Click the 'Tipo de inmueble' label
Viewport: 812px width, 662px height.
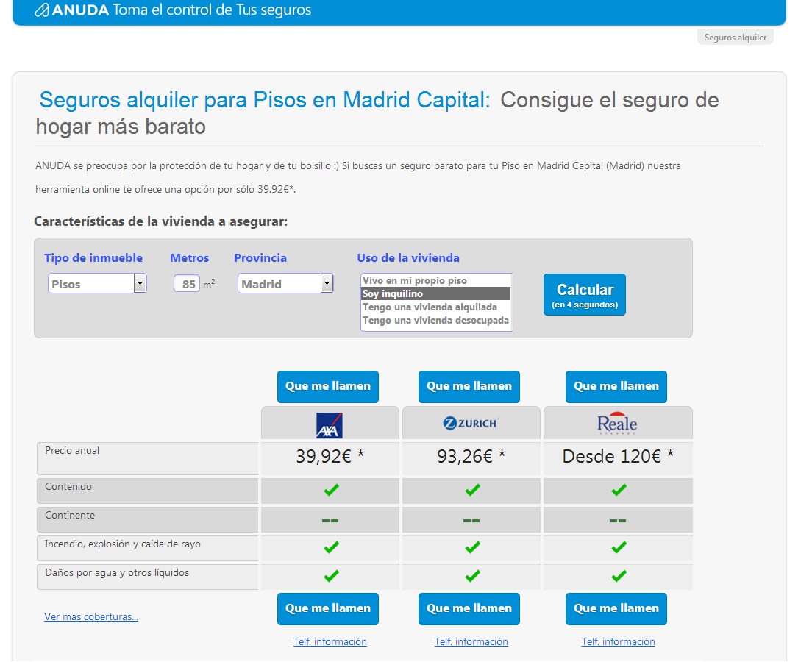point(93,258)
